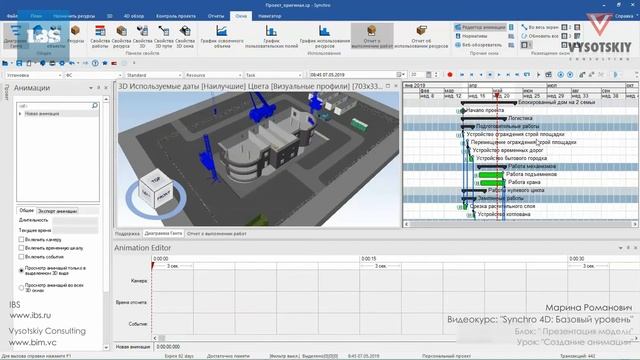Open Отчет о выполнении работ

pos(371,37)
